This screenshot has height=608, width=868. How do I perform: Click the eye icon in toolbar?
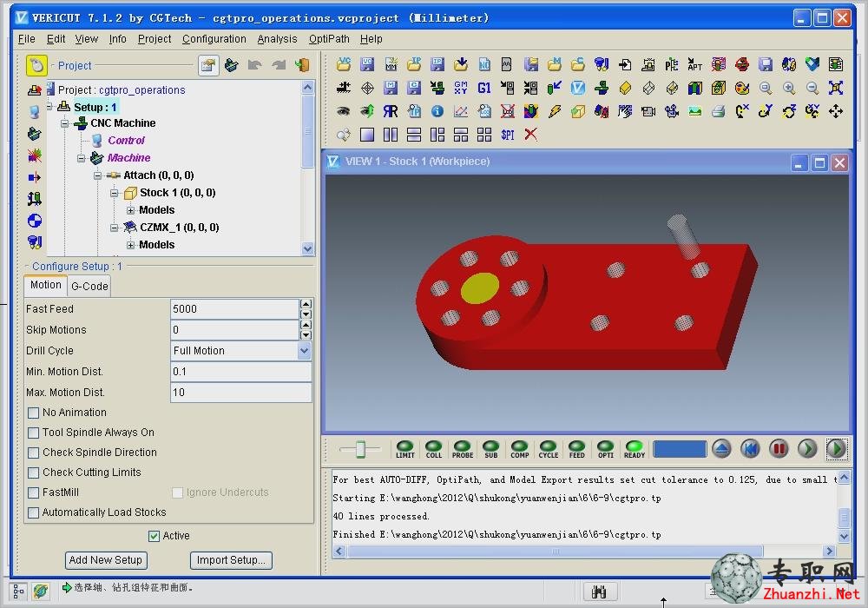point(343,111)
